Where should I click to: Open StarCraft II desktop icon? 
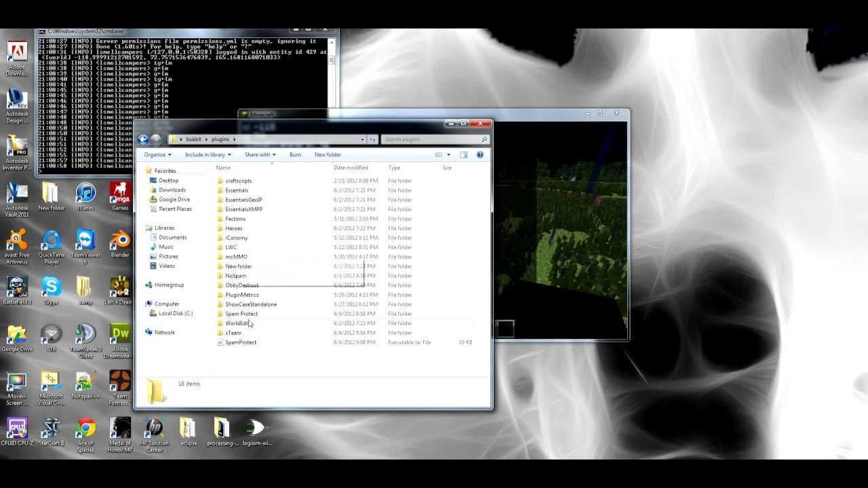pos(52,432)
